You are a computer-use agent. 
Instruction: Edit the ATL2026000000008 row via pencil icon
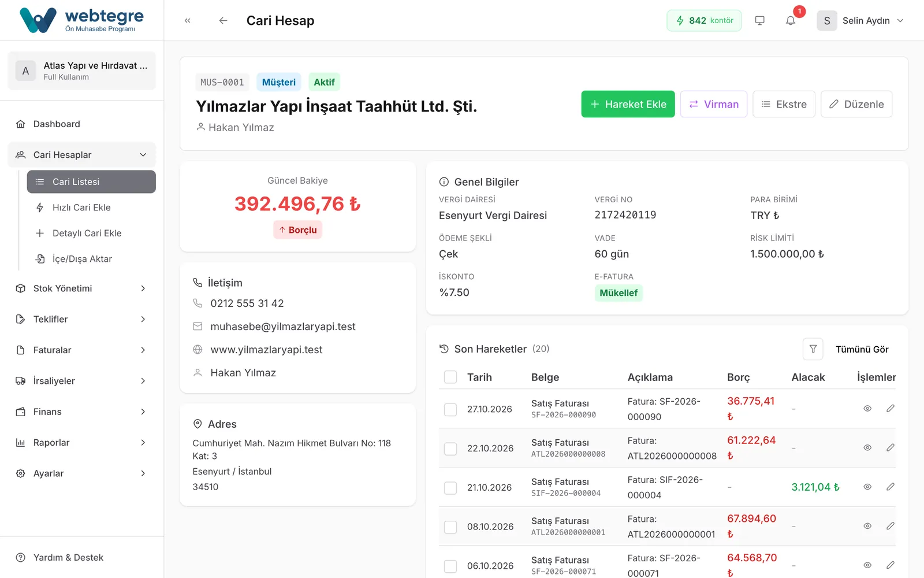891,448
